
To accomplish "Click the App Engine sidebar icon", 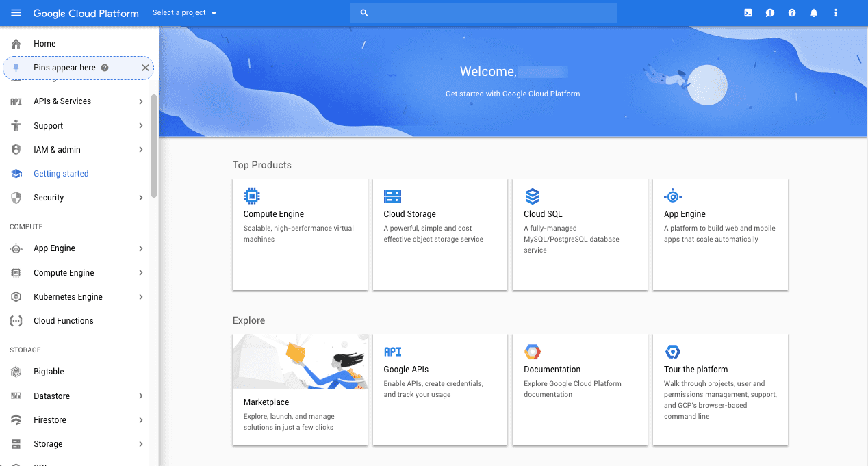I will 16,248.
